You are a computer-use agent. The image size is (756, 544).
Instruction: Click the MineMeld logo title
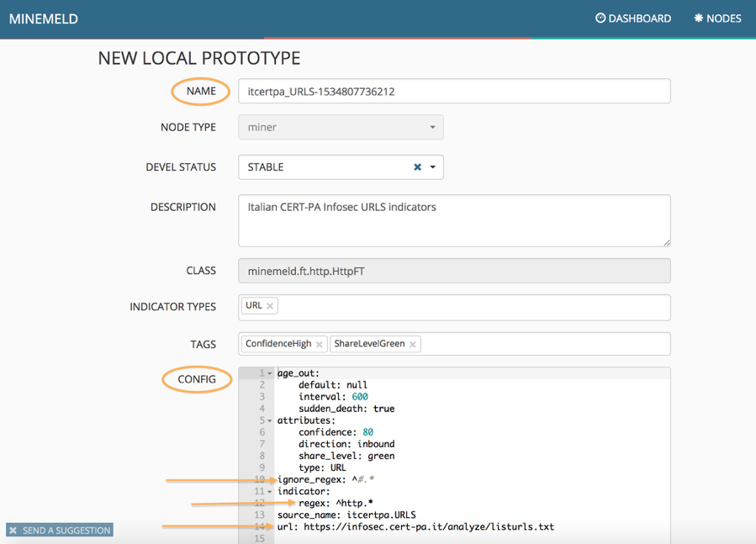tap(44, 18)
